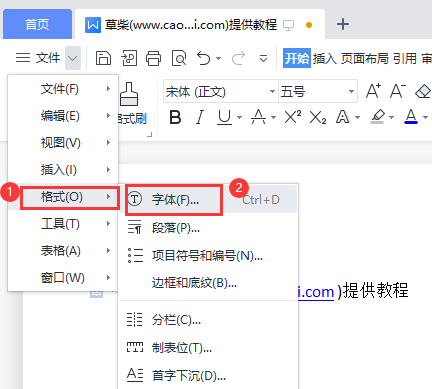Open the 表格(A) submenu entry
432x389 pixels.
63,251
